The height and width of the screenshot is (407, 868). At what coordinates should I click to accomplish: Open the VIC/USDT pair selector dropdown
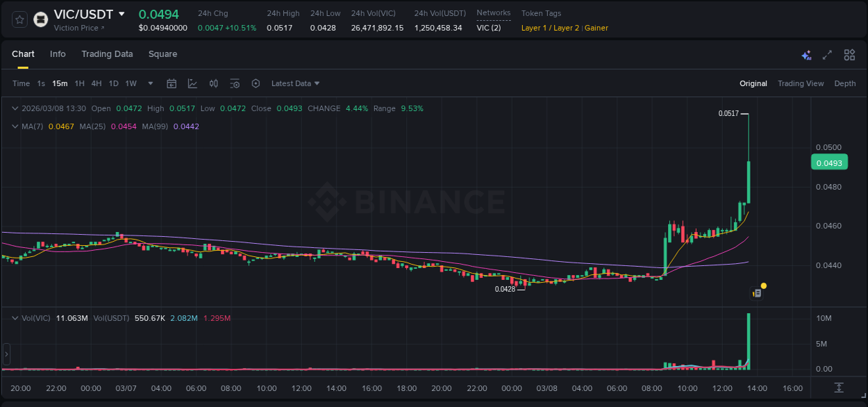tap(122, 14)
